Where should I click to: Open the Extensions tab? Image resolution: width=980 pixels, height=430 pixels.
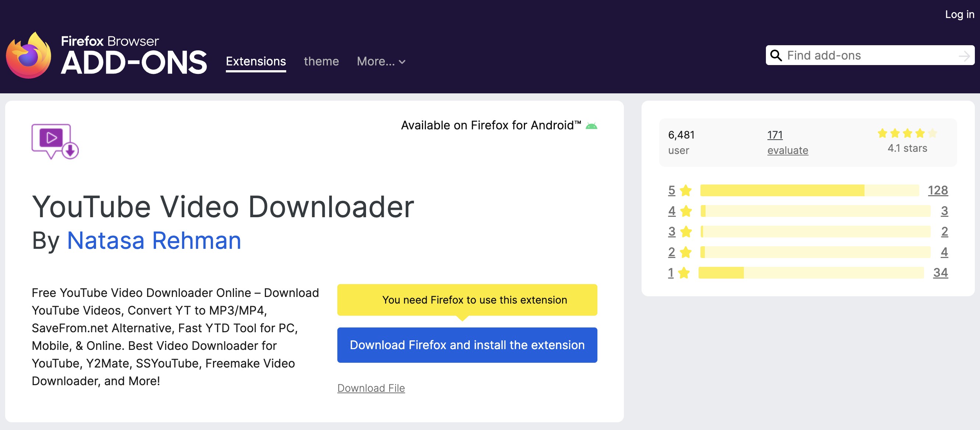pos(256,61)
